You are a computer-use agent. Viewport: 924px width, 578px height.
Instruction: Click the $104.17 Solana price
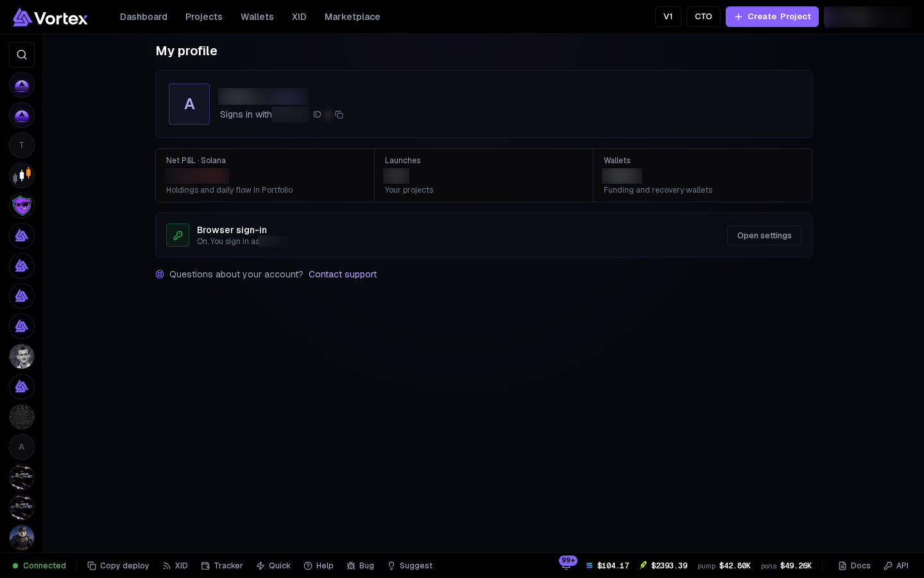(607, 566)
